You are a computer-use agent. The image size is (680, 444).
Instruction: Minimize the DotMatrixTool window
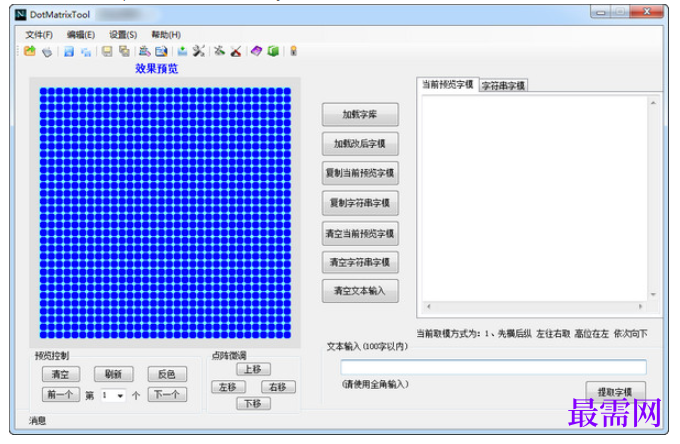click(601, 12)
